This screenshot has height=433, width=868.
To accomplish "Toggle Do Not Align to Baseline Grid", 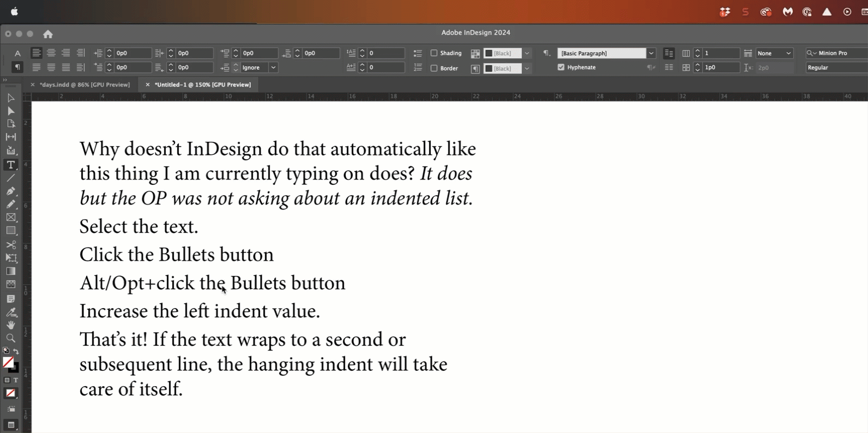I will 669,53.
